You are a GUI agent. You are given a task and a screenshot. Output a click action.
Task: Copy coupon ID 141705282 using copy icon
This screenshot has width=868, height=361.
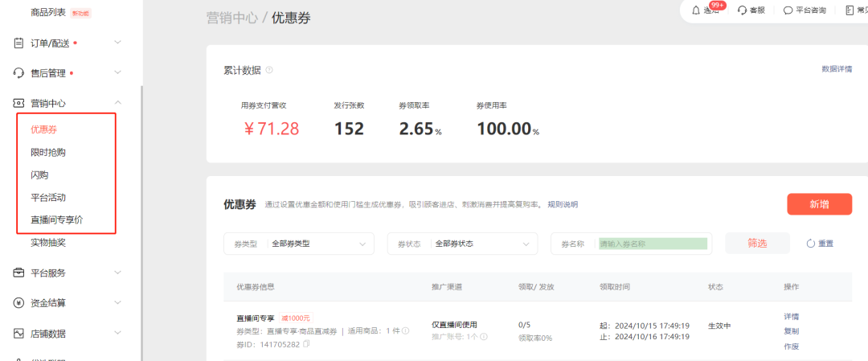tap(306, 344)
